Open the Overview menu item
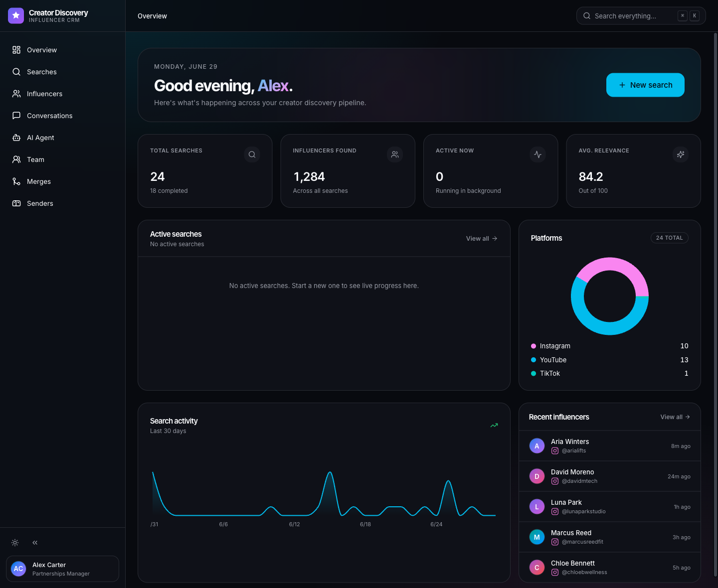Screen dimensions: 718x588 (62, 50)
